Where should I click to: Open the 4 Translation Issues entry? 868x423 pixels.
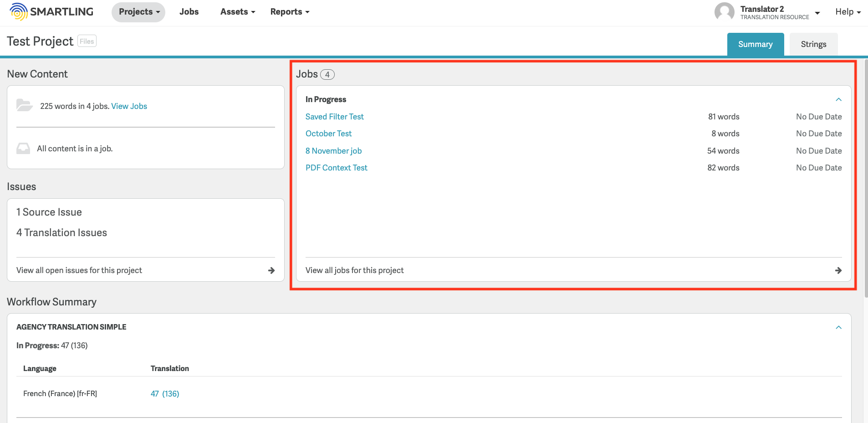pyautogui.click(x=61, y=232)
